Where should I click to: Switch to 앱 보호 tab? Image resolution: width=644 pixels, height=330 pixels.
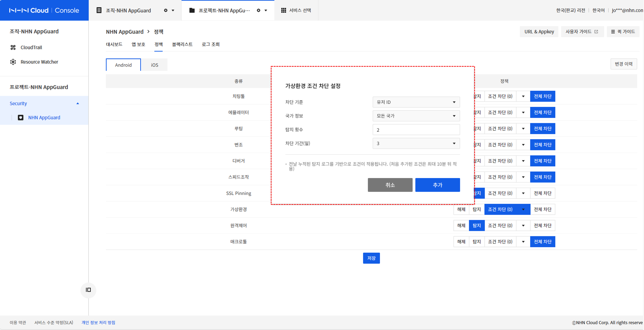[138, 44]
